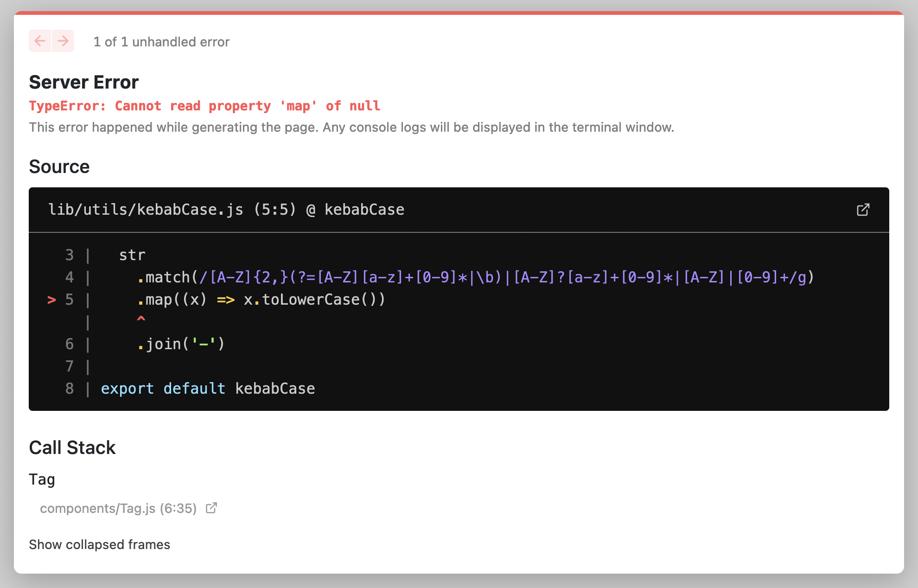
Task: Click the Call Stack section heading
Action: [72, 447]
